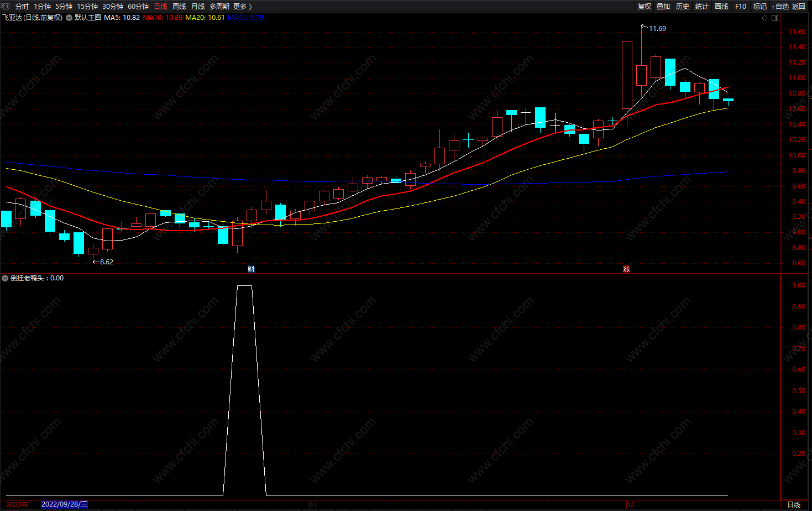Click the 叠加 overlay button
This screenshot has height=511, width=812.
[663, 7]
